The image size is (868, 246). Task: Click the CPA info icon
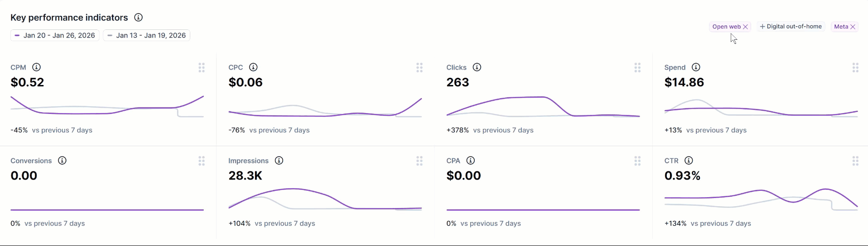tap(471, 161)
